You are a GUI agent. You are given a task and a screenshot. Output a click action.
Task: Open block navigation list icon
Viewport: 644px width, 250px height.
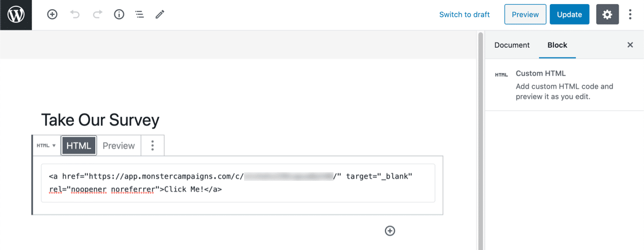pos(140,15)
